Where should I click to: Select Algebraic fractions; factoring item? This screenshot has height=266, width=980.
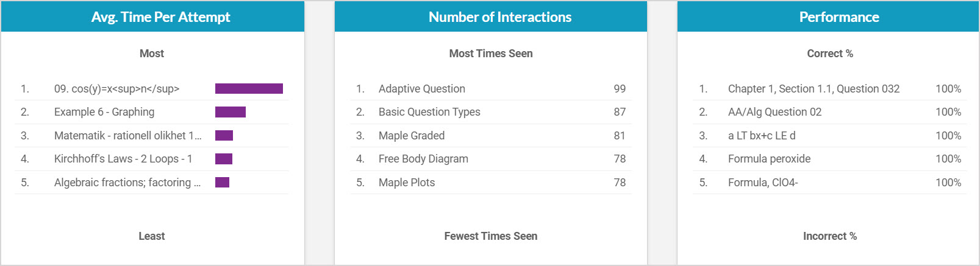coord(127,183)
